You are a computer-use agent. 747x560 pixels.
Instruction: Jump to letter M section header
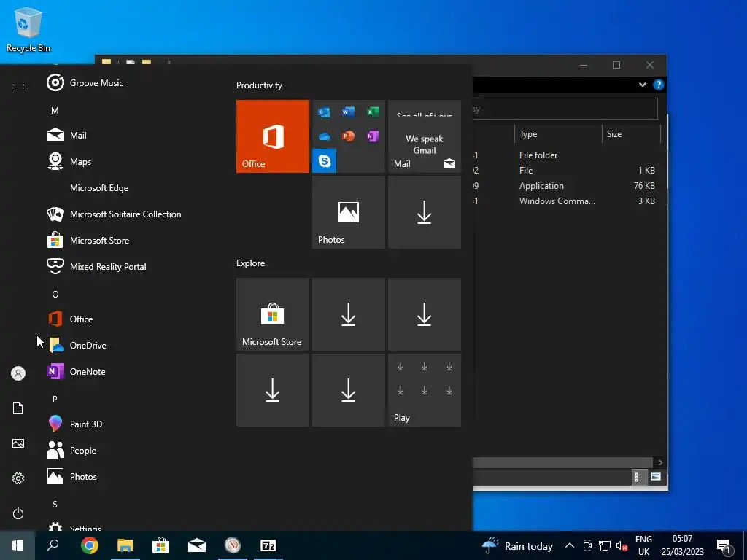55,111
